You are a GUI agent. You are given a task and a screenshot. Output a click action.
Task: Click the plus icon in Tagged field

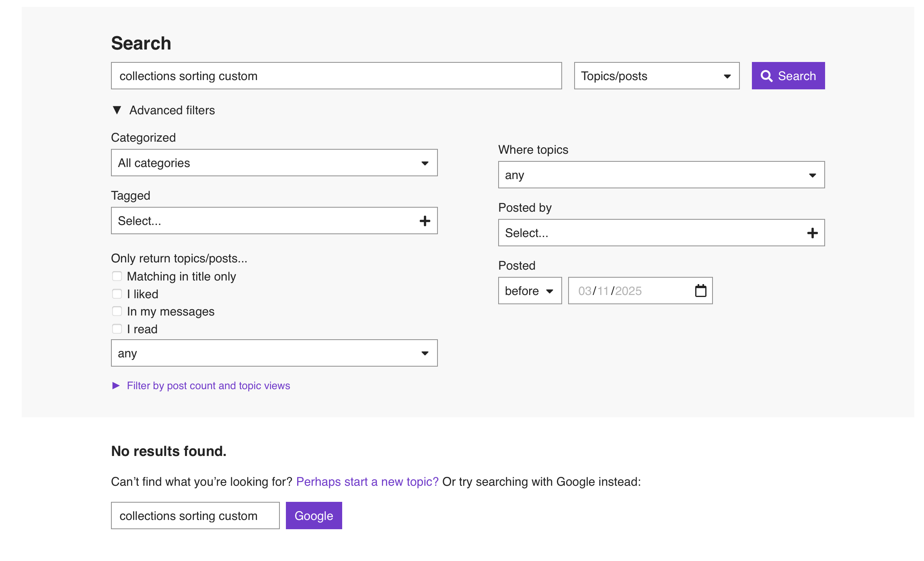click(x=425, y=221)
